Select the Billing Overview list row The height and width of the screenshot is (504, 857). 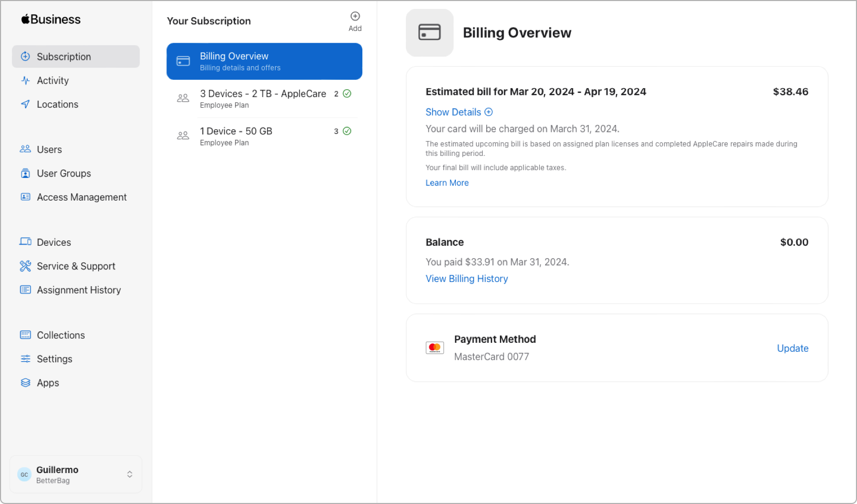(x=264, y=61)
